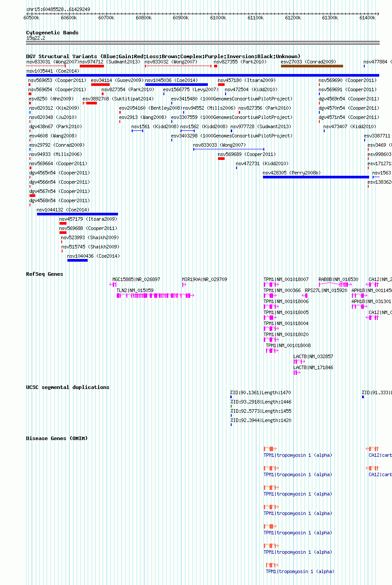Open variant nsv977728 (Sudmant2013) label
This screenshot has height=585, width=392.
[x=261, y=127]
